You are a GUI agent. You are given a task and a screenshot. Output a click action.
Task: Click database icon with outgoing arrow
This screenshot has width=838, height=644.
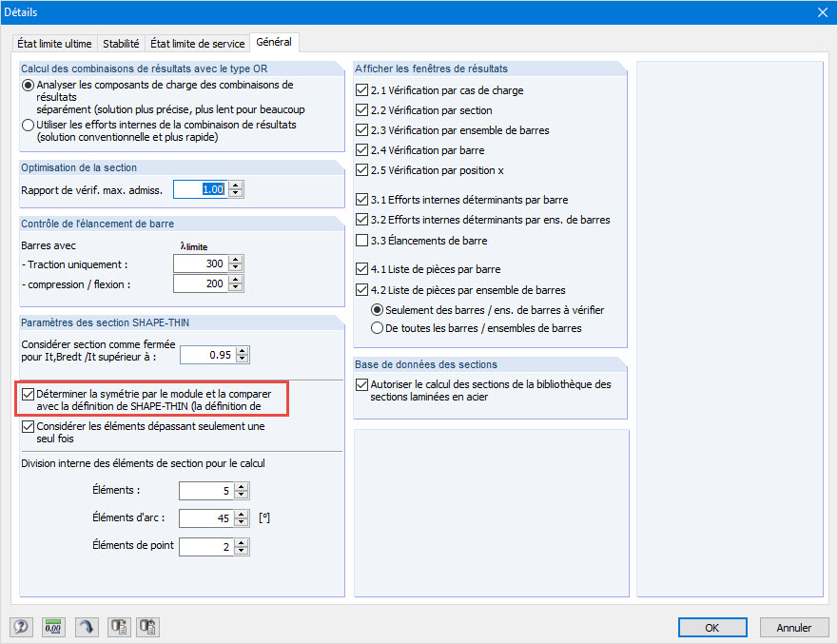[119, 626]
